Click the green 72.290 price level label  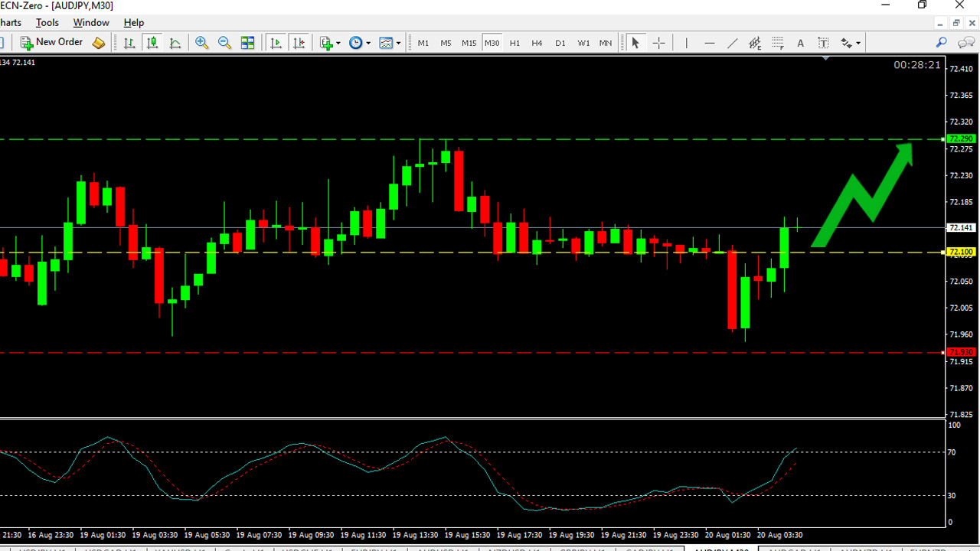961,139
